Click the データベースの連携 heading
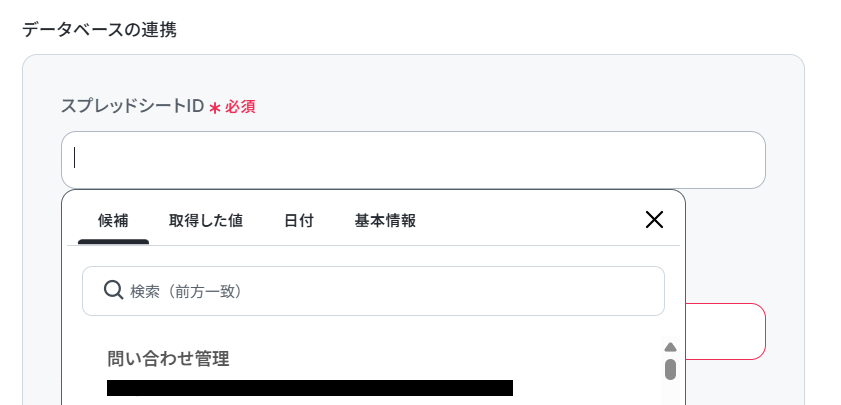 pyautogui.click(x=99, y=30)
